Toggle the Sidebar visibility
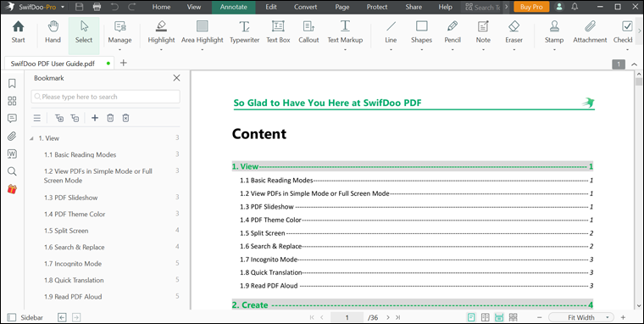Image resolution: width=644 pixels, height=324 pixels. point(25,317)
